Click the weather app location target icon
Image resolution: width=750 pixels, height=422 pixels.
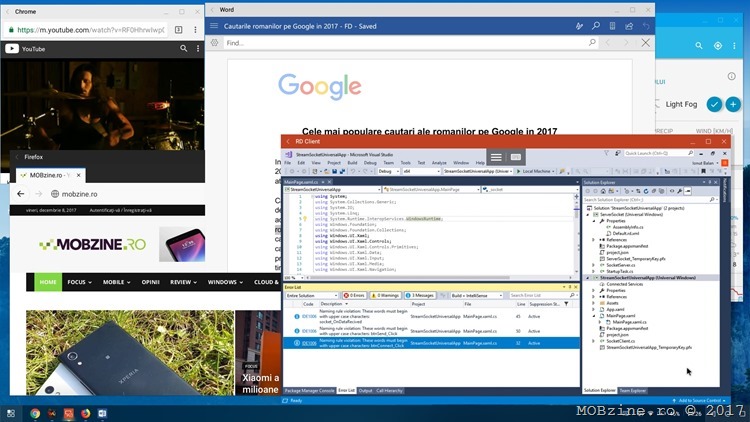[717, 45]
